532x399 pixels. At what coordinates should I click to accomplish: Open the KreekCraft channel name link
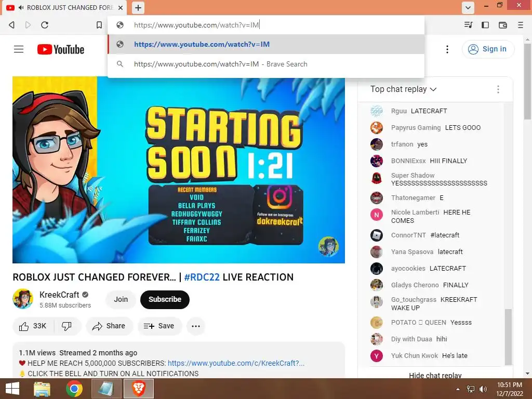(59, 295)
